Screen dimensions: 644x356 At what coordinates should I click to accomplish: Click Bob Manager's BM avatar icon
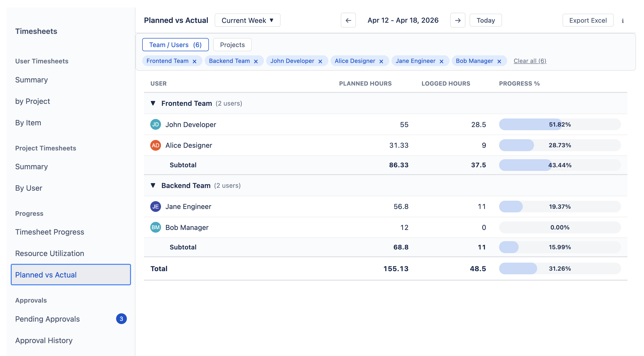(155, 227)
